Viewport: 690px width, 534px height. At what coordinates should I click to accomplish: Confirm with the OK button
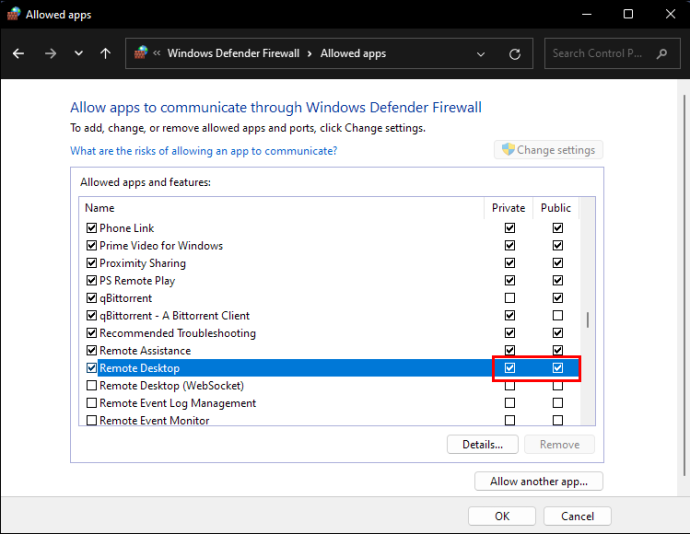502,516
